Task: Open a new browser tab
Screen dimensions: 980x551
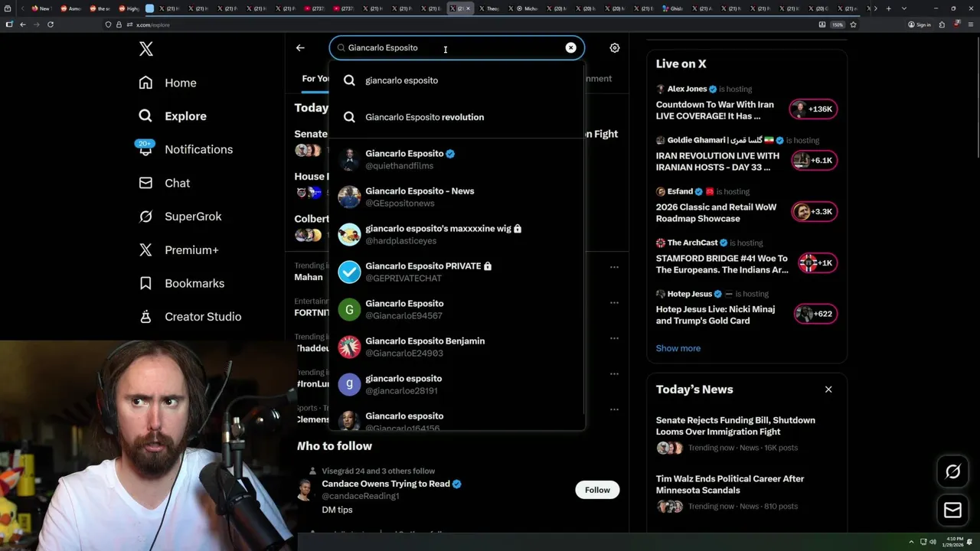Action: [x=888, y=8]
